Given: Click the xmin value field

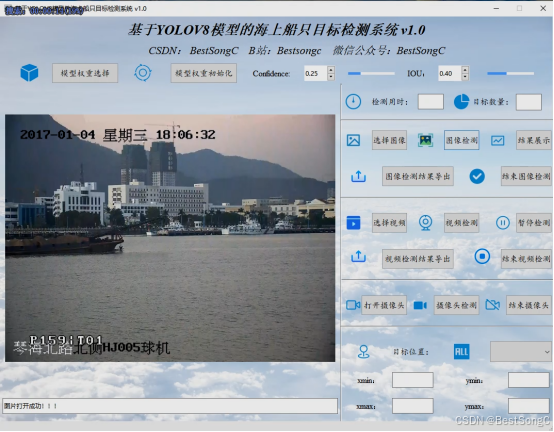Looking at the screenshot, I should tap(413, 380).
